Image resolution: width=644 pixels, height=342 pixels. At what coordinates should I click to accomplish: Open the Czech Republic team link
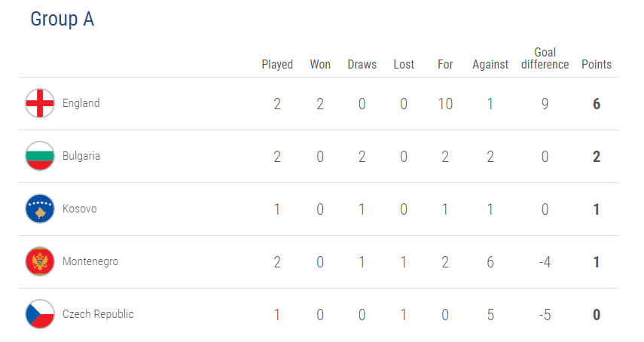tap(98, 314)
